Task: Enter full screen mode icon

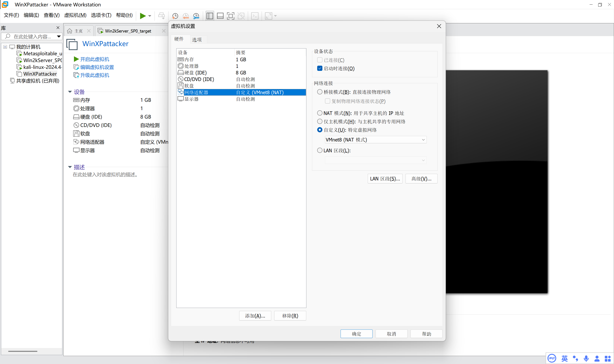Action: 230,16
